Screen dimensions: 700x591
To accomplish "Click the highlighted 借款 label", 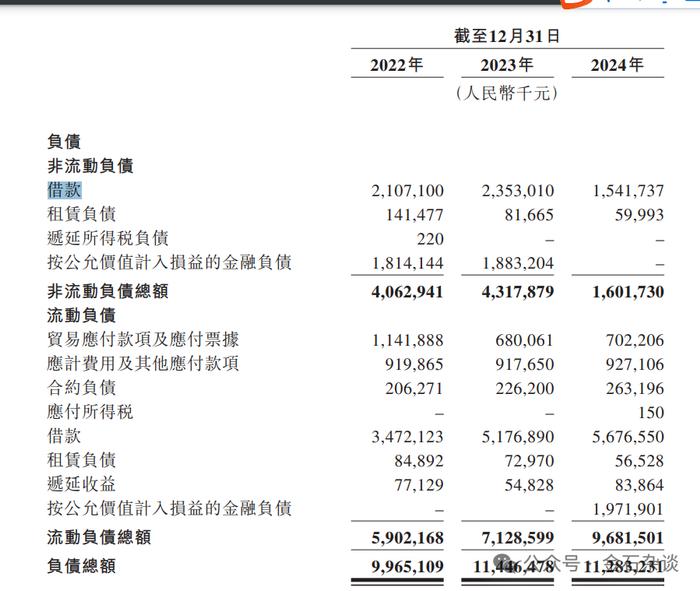I will pyautogui.click(x=64, y=190).
